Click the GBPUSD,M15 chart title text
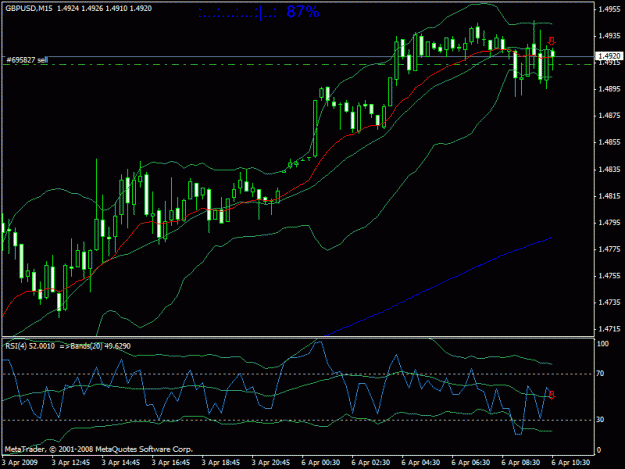The width and height of the screenshot is (625, 469). coord(29,8)
